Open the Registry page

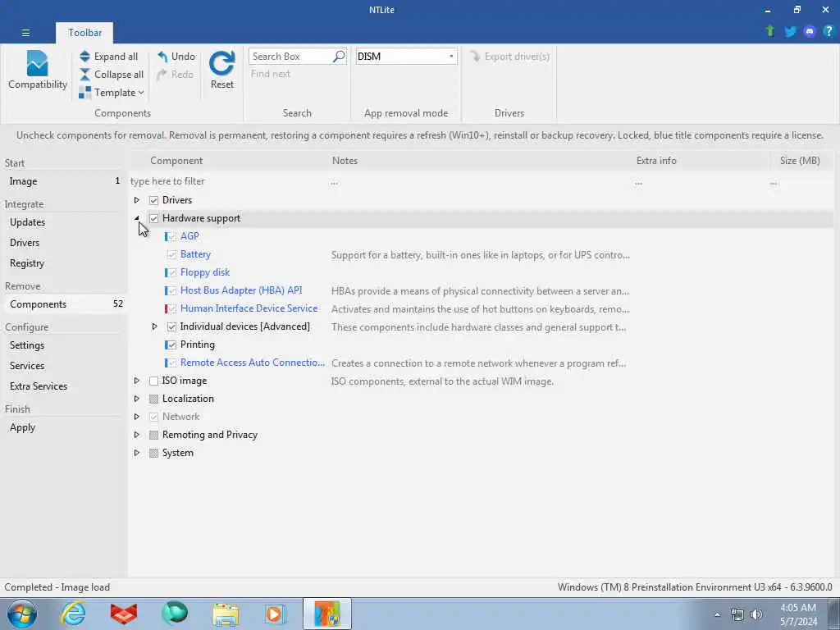click(64, 263)
